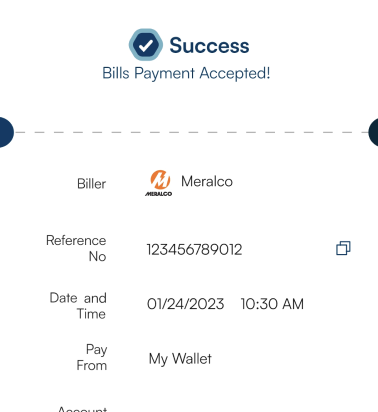Tap the Success checkmark badge icon
378x412 pixels.
coord(146,45)
